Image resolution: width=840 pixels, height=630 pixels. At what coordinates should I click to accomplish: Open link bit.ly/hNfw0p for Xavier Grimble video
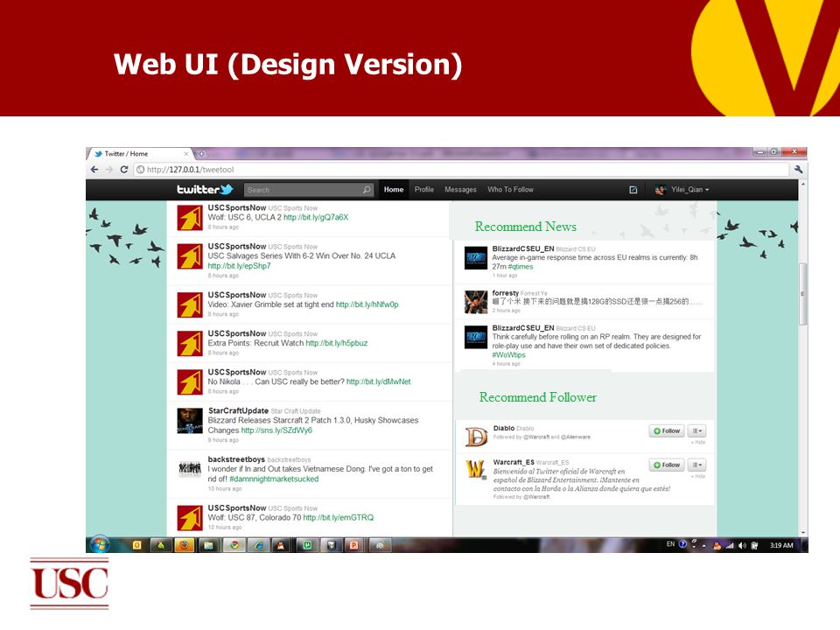367,304
